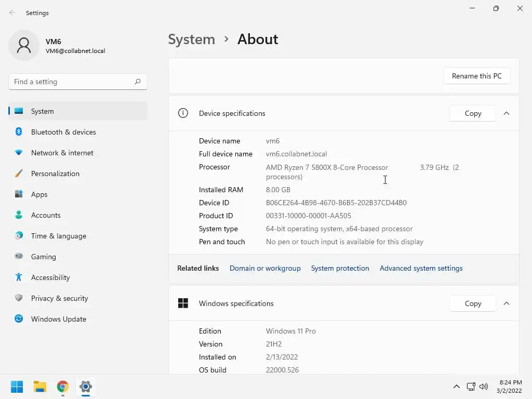Click the Accounts person icon

pyautogui.click(x=19, y=215)
